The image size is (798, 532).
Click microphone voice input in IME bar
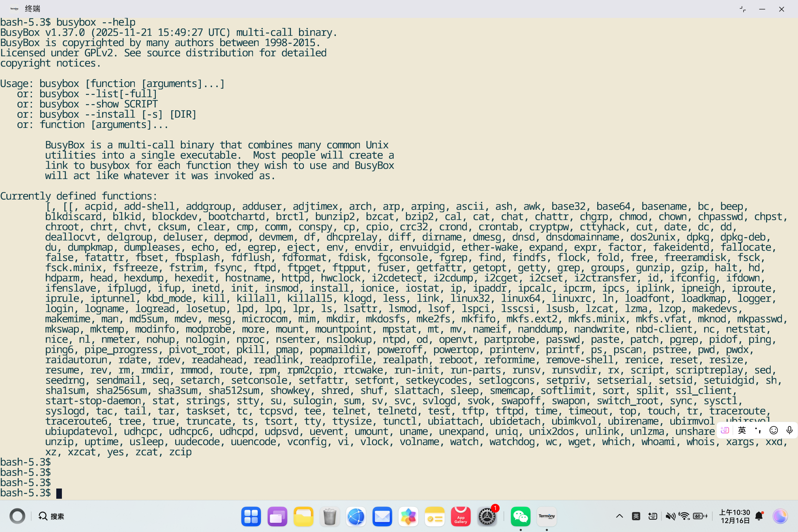coord(789,430)
